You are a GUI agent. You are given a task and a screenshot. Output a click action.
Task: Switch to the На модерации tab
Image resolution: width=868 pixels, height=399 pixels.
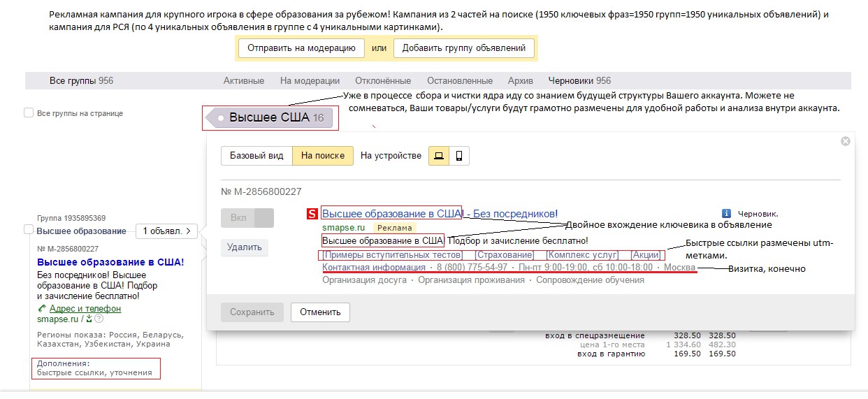coord(310,80)
